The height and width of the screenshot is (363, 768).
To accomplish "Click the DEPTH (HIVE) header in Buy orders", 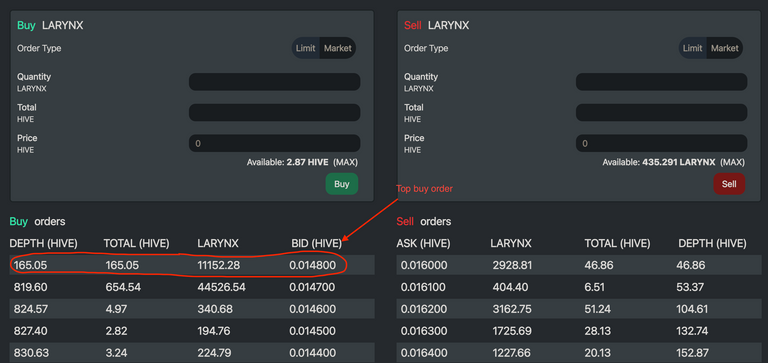I will [x=44, y=243].
